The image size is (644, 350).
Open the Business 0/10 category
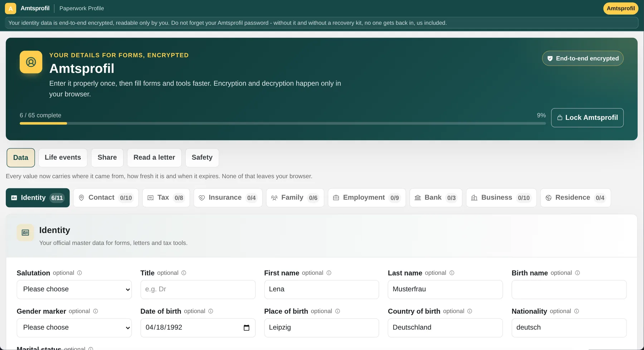coord(501,198)
